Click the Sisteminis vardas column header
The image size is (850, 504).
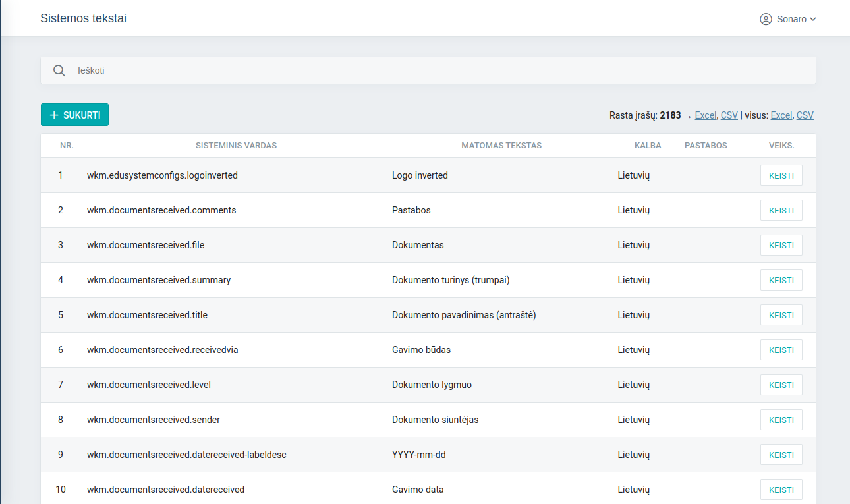[236, 146]
